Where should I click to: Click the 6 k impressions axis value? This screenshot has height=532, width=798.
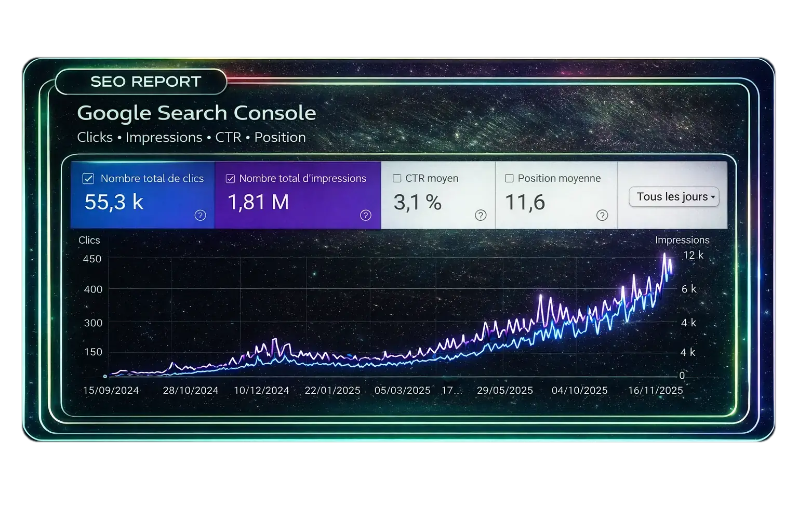[x=689, y=289]
